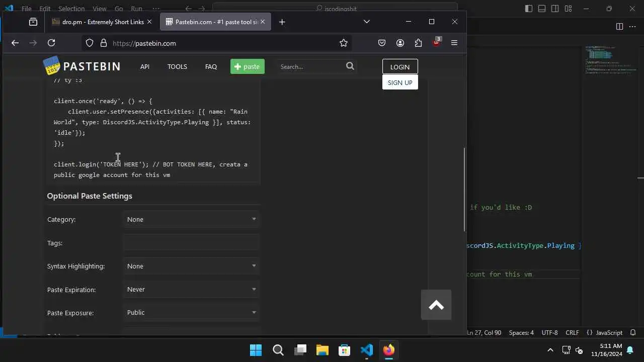Click the Firefox page vertical scrollbar
Viewport: 644px width, 362px height.
[x=464, y=190]
